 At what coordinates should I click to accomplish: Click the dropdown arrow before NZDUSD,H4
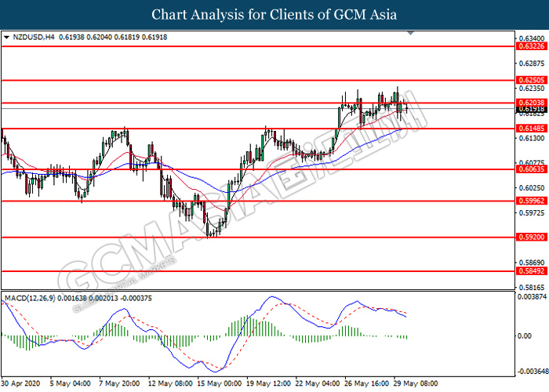tap(6, 37)
